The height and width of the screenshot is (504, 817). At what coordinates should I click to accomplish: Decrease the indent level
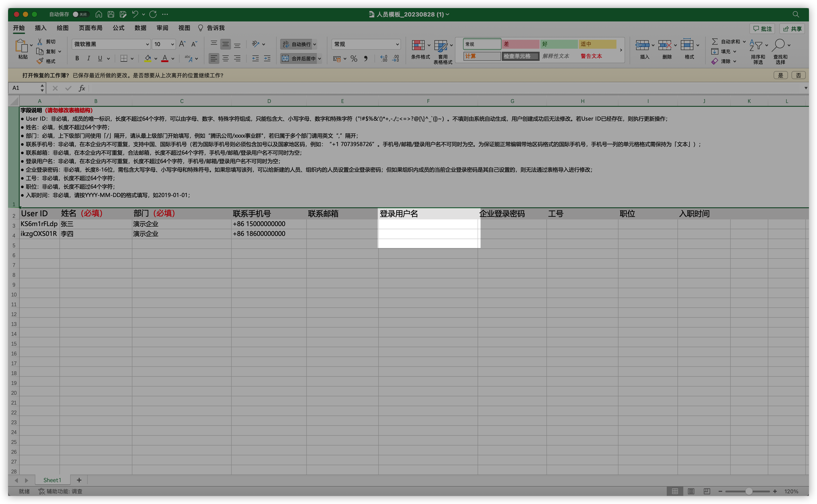tap(256, 58)
